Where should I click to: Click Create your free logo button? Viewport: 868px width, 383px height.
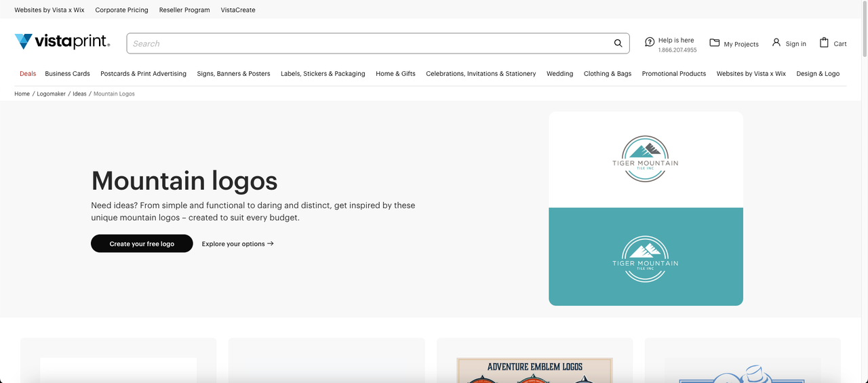click(142, 243)
